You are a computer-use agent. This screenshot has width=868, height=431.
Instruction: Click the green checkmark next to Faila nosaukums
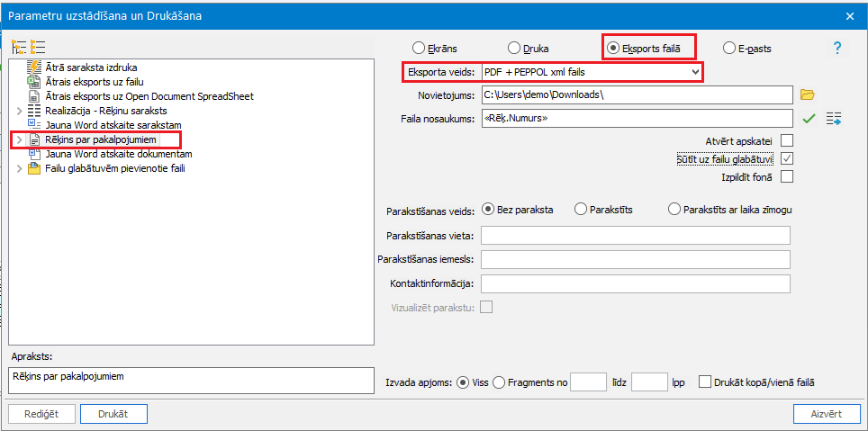point(809,118)
